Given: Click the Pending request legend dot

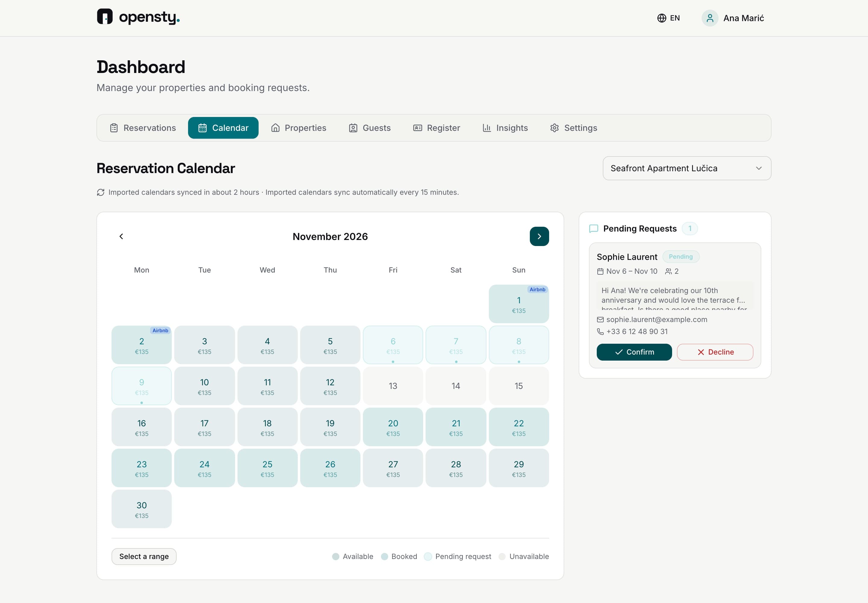Looking at the screenshot, I should (x=428, y=557).
